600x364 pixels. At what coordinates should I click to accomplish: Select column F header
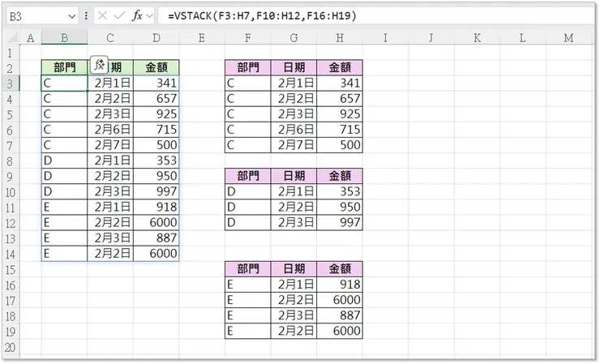[x=248, y=38]
